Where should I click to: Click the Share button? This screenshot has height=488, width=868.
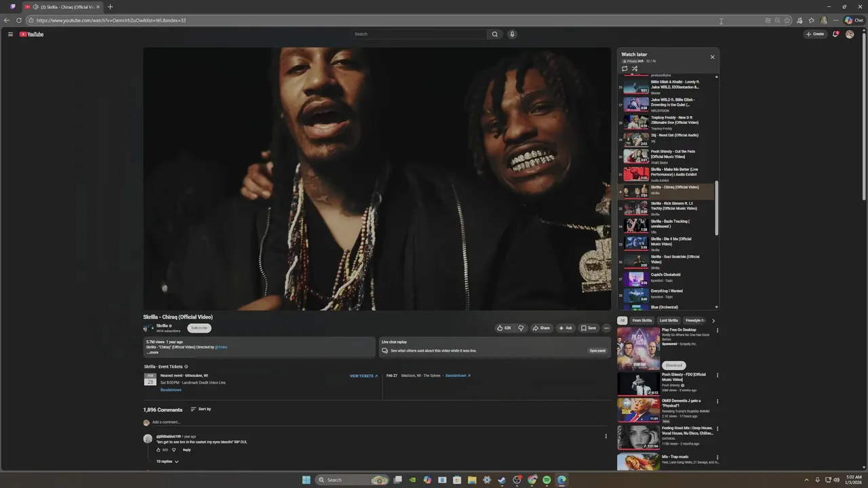click(541, 328)
